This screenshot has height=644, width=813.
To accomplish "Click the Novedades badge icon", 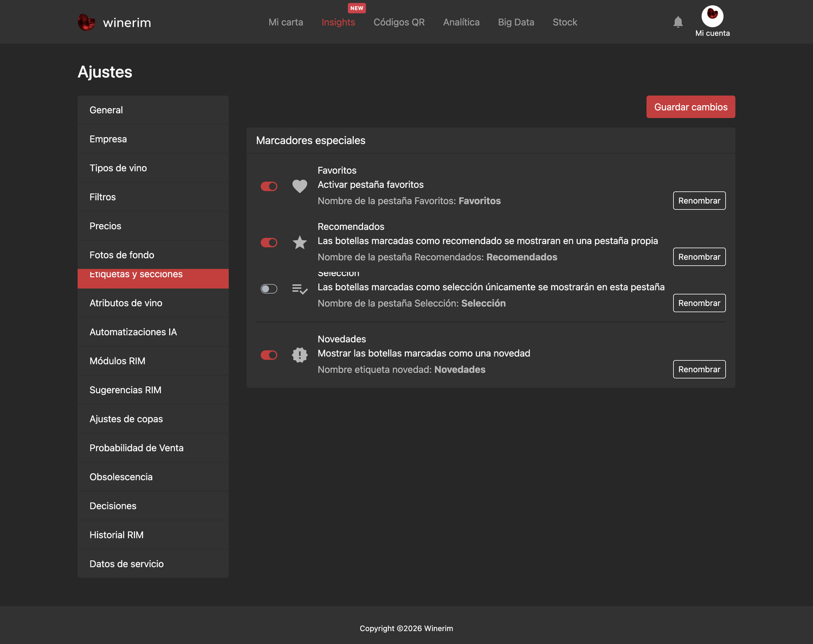I will pyautogui.click(x=300, y=355).
